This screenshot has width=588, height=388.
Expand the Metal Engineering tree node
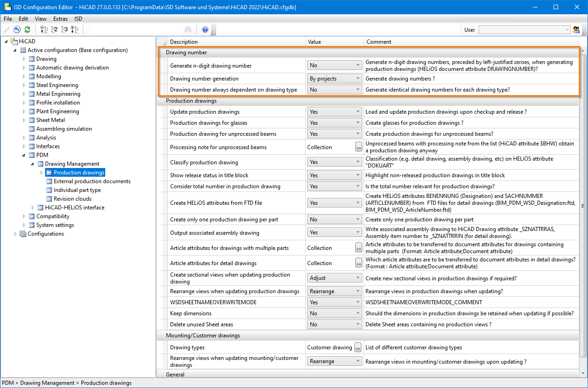24,94
